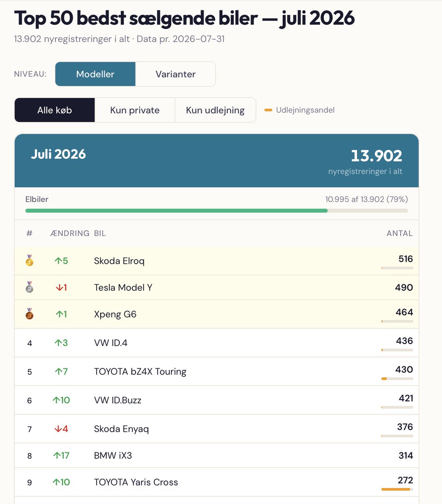This screenshot has width=442, height=504.
Task: Select the VW ID.Buzz row name
Action: click(118, 400)
